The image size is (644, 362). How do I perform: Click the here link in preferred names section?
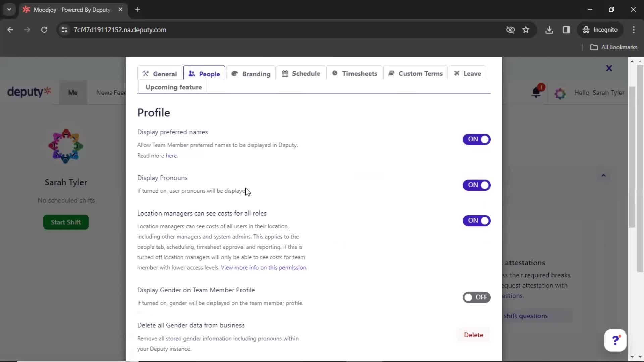click(x=171, y=155)
